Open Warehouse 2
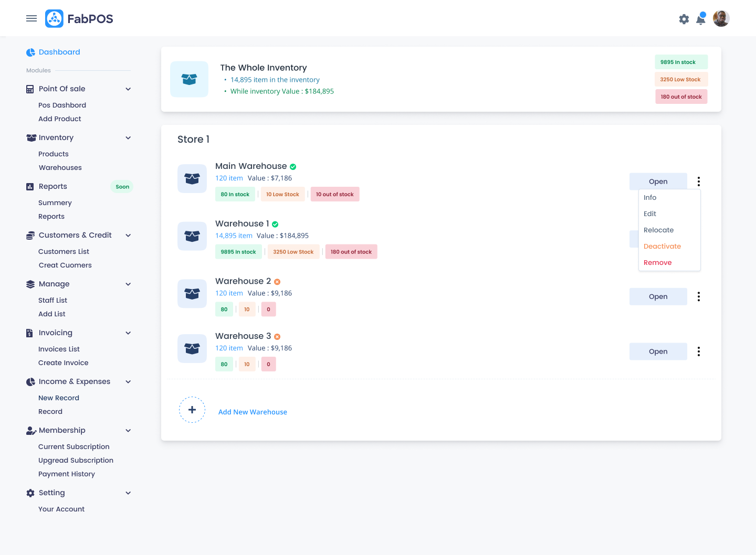The width and height of the screenshot is (756, 555). tap(658, 296)
